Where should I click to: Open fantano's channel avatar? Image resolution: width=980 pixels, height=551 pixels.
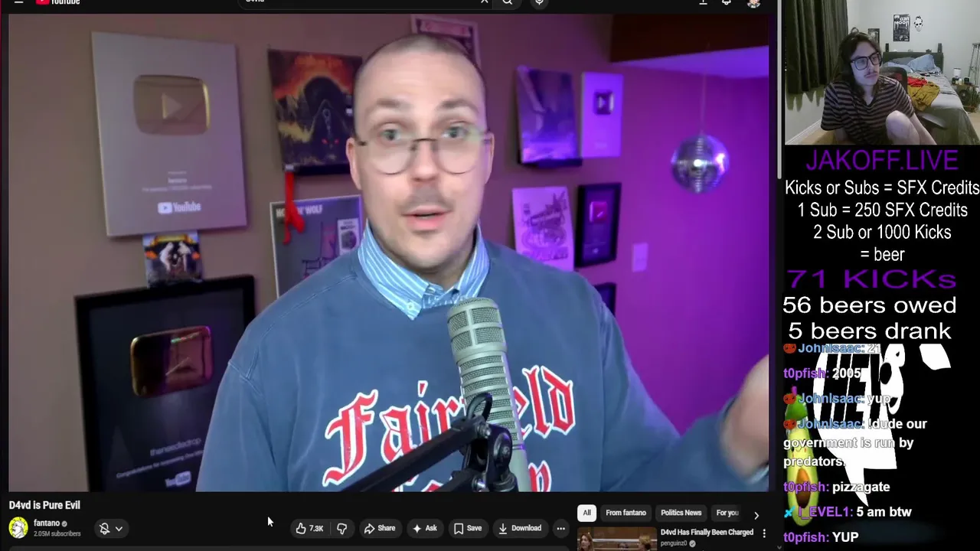coord(18,527)
